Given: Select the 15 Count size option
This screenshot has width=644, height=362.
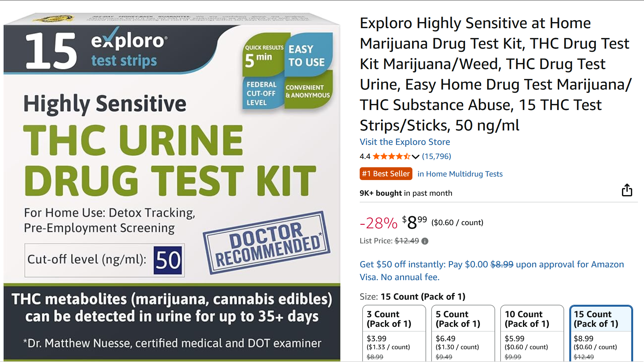Looking at the screenshot, I should (601, 333).
